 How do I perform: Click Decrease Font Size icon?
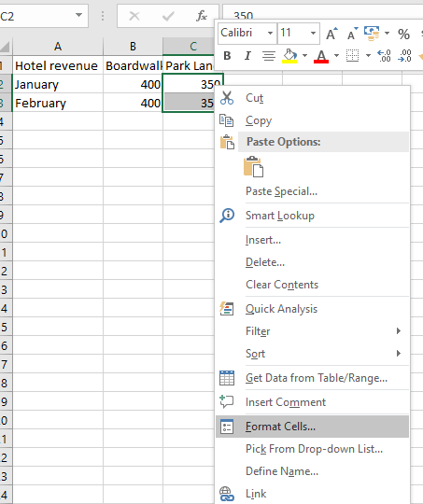[x=352, y=33]
